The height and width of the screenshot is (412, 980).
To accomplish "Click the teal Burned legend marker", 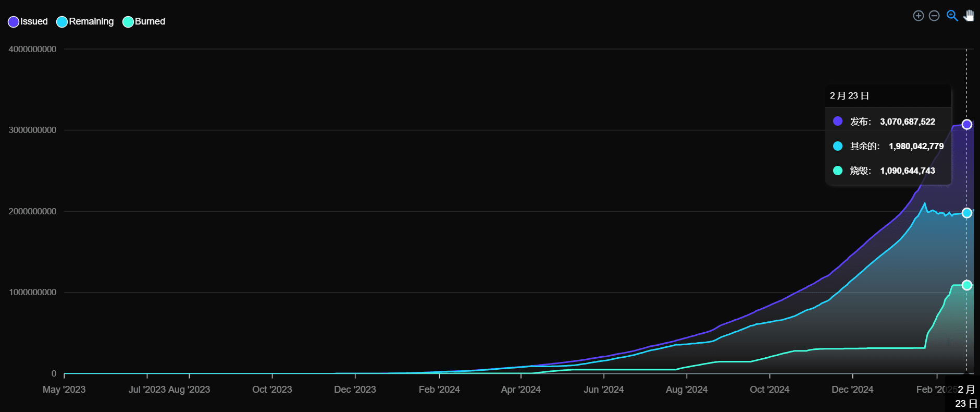I will click(x=128, y=22).
